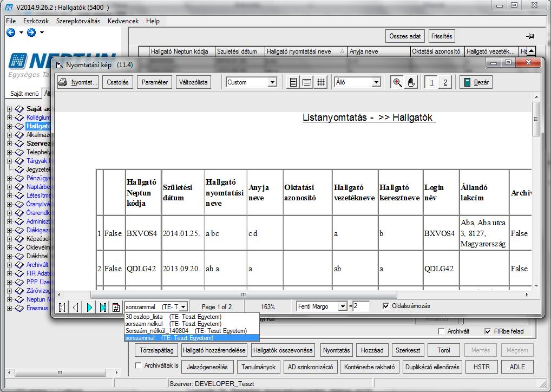Sort by Születési dátum column header
Screen dimensions: 551x392
point(240,51)
